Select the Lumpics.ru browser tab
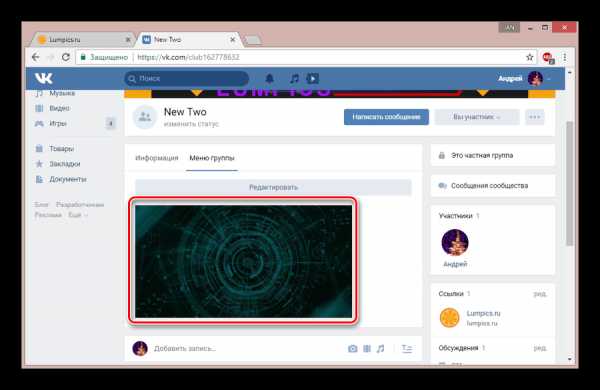Viewport: 600px width, 390px height. [82, 39]
